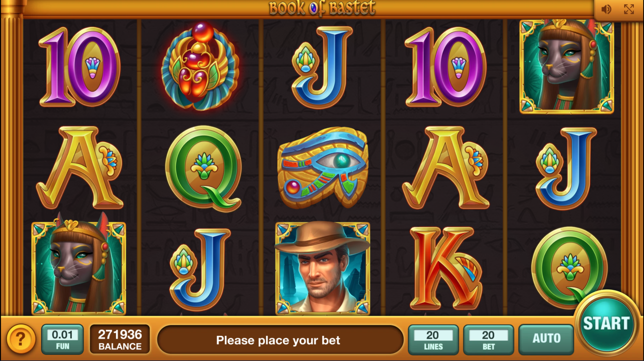Mute the game sound speaker icon
The width and height of the screenshot is (644, 361).
click(606, 9)
